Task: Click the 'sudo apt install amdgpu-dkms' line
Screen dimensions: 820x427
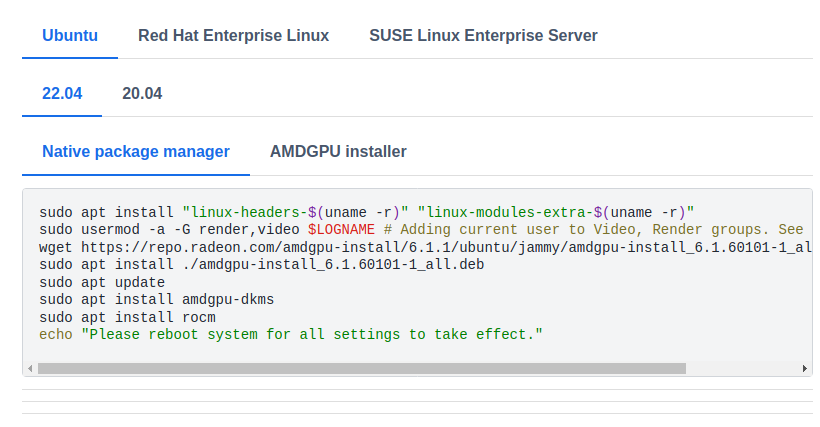Action: pyautogui.click(x=156, y=299)
